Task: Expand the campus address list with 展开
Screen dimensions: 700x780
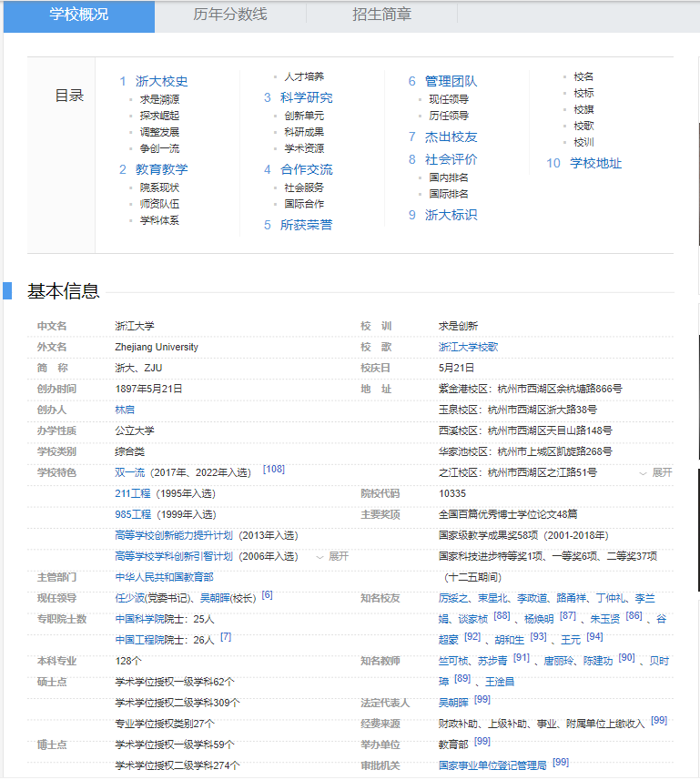Action: (x=655, y=473)
